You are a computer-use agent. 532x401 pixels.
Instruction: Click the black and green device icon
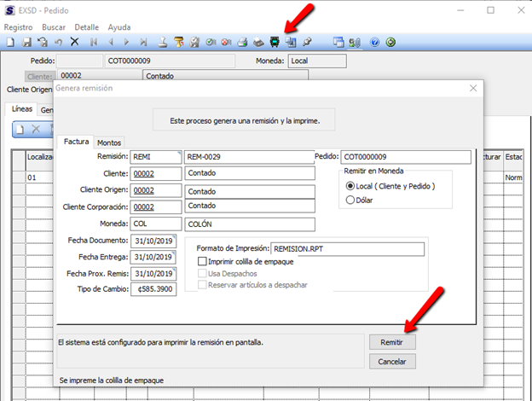point(275,42)
